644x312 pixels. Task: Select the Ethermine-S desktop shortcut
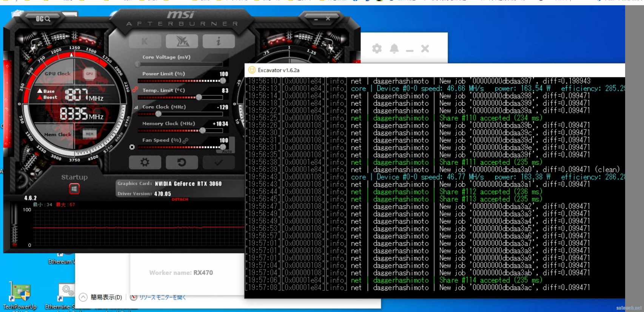pyautogui.click(x=60, y=297)
